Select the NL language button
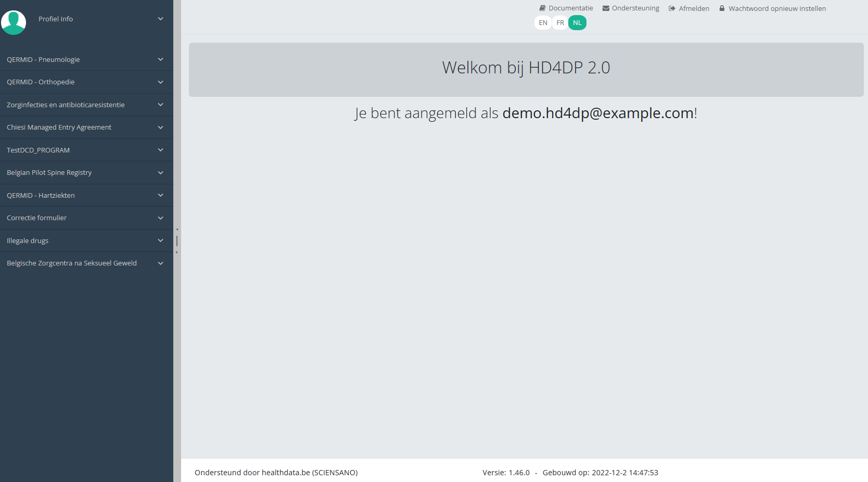 coord(577,23)
